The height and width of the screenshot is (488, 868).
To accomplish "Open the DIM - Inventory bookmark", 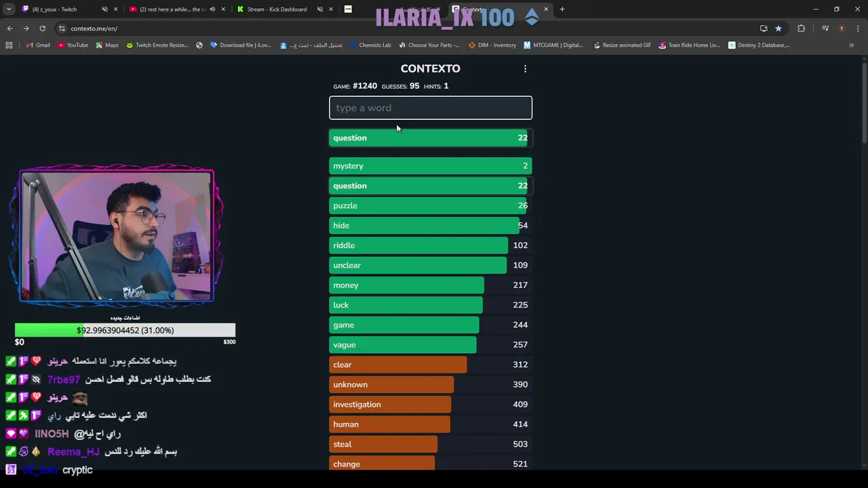I will click(x=492, y=45).
